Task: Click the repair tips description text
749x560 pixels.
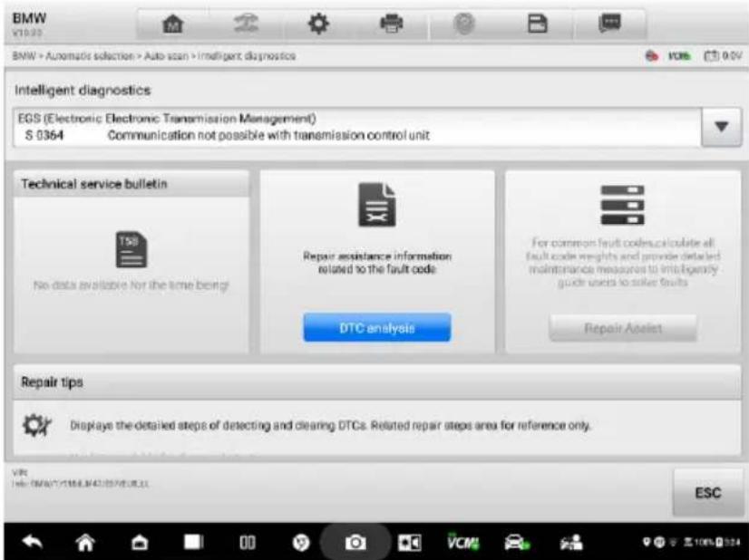Action: (330, 425)
